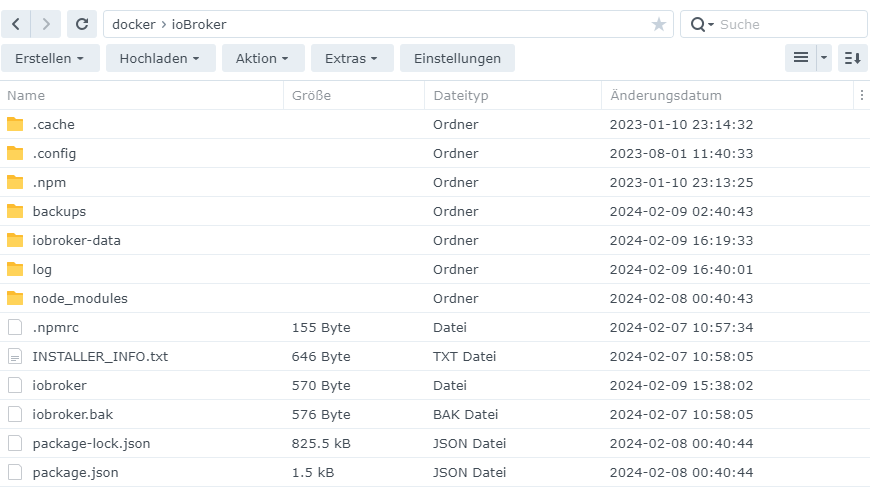
Task: Open the Hochladen dropdown menu
Action: [160, 58]
